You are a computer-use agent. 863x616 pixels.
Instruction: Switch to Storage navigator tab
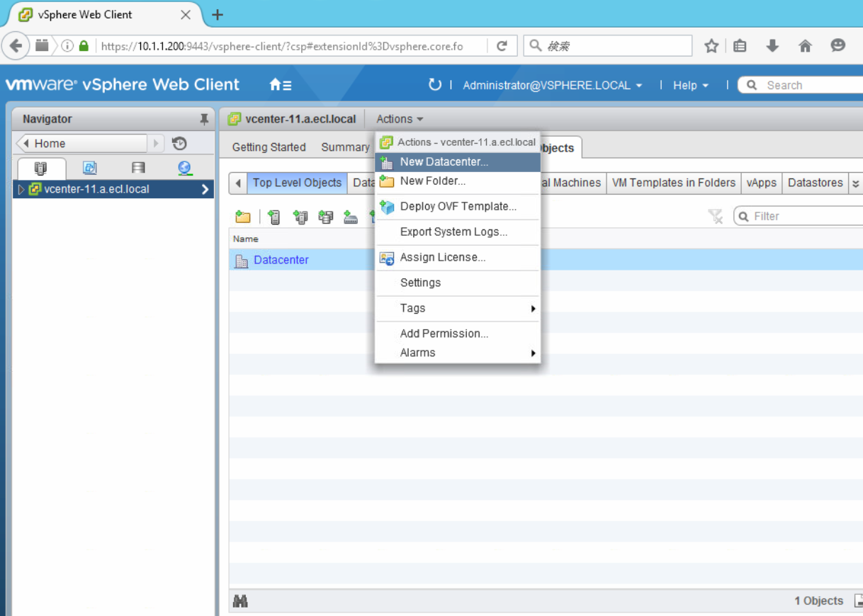click(138, 168)
